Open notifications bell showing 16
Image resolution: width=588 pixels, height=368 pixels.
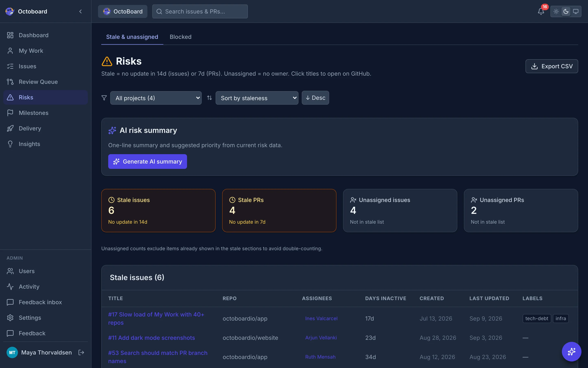coord(541,11)
